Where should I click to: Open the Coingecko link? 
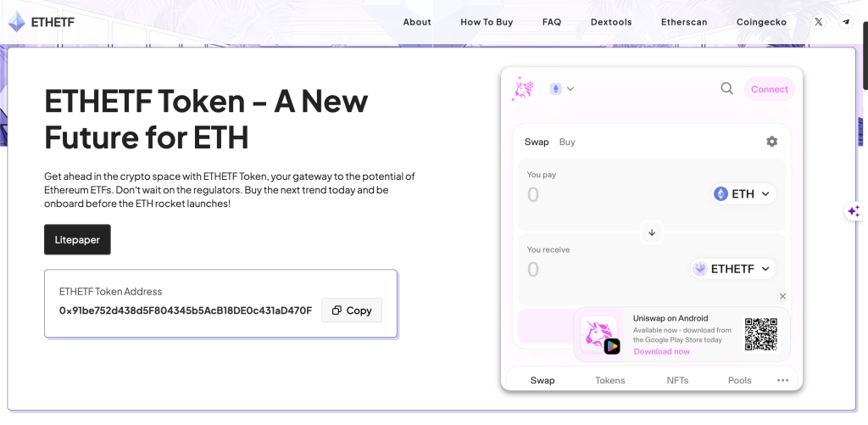coord(762,22)
